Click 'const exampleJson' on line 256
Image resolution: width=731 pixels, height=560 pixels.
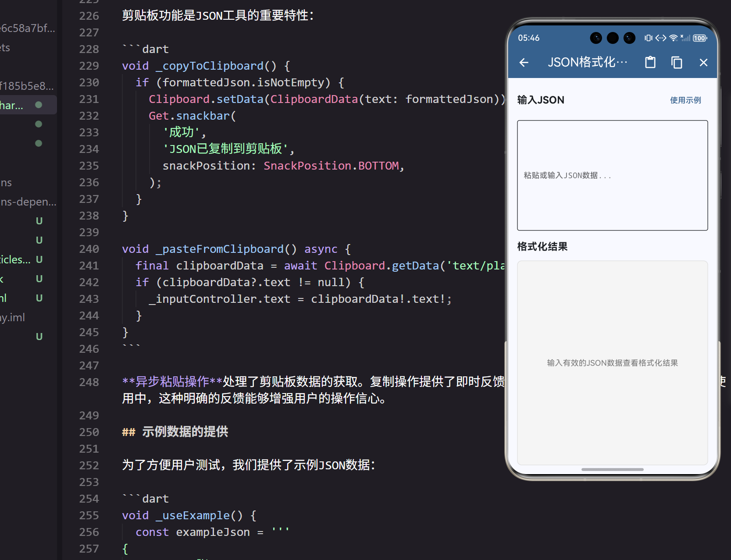[193, 532]
